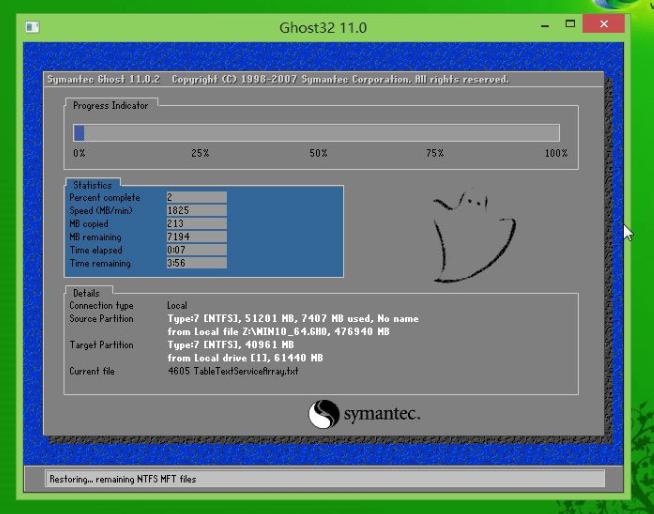Viewport: 654px width, 514px height.
Task: Click the MB copied value 213
Action: click(196, 224)
